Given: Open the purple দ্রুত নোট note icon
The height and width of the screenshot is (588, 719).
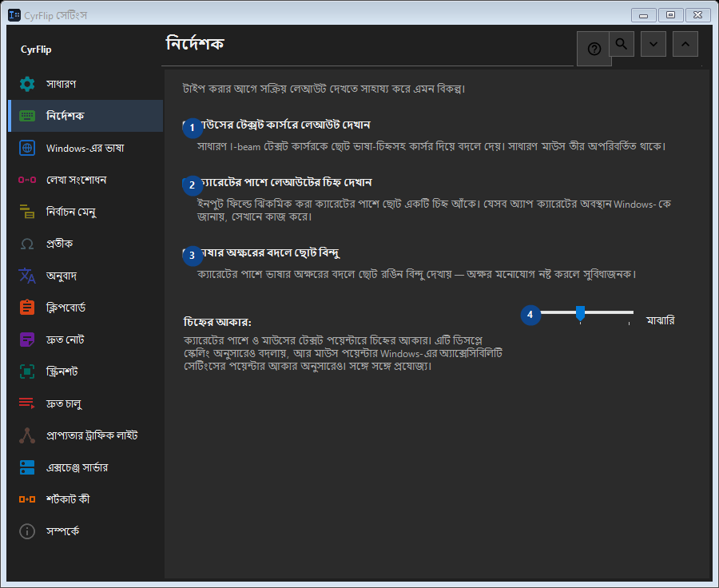Looking at the screenshot, I should 27,340.
